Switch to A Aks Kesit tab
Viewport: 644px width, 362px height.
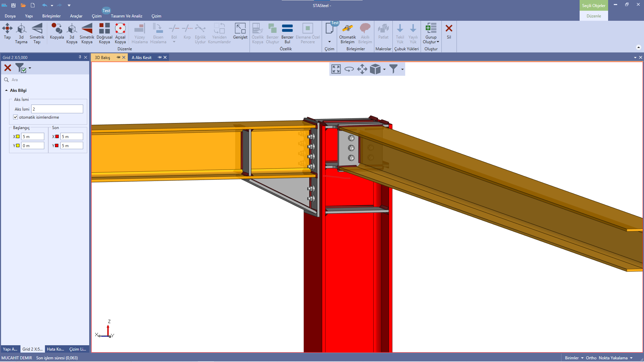pyautogui.click(x=142, y=58)
